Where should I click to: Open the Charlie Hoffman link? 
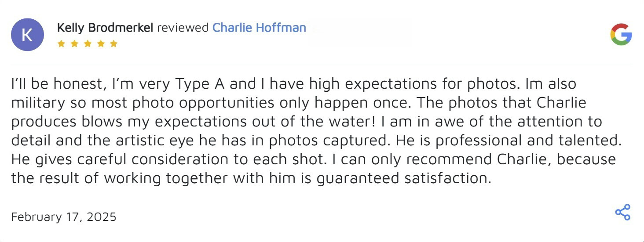(259, 28)
